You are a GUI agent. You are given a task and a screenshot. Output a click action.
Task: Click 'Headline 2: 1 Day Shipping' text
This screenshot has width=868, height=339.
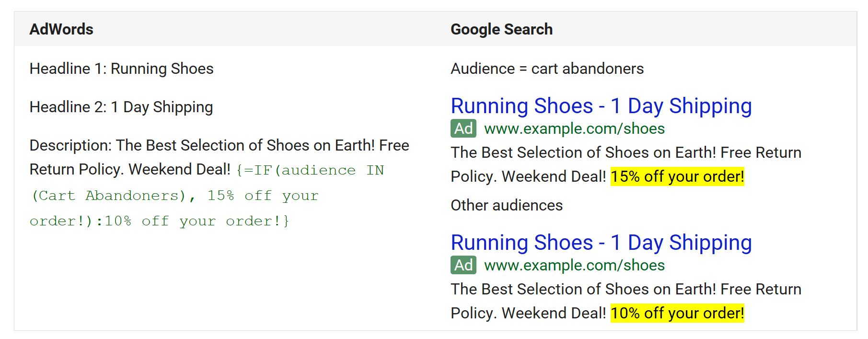(x=121, y=107)
